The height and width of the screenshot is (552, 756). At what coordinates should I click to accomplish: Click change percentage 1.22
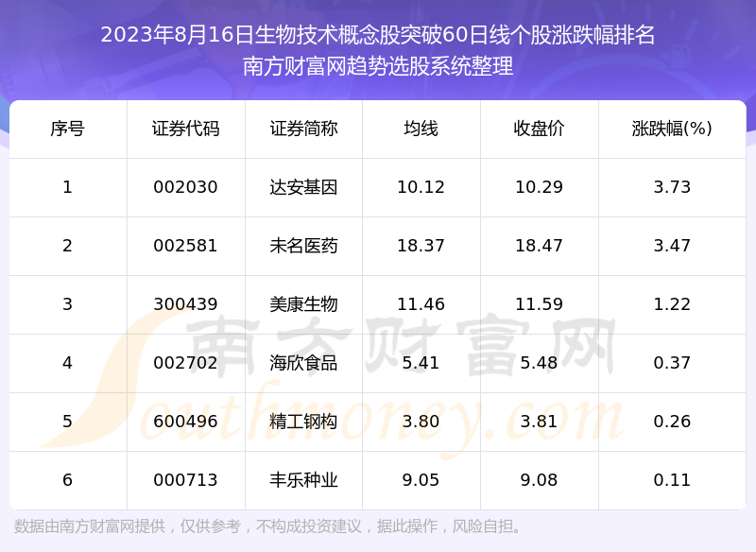(x=672, y=304)
